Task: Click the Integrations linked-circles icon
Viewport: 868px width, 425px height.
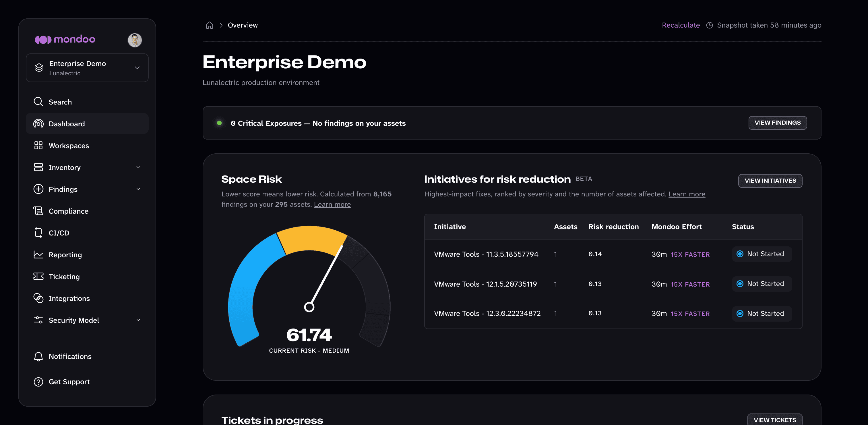Action: tap(38, 298)
